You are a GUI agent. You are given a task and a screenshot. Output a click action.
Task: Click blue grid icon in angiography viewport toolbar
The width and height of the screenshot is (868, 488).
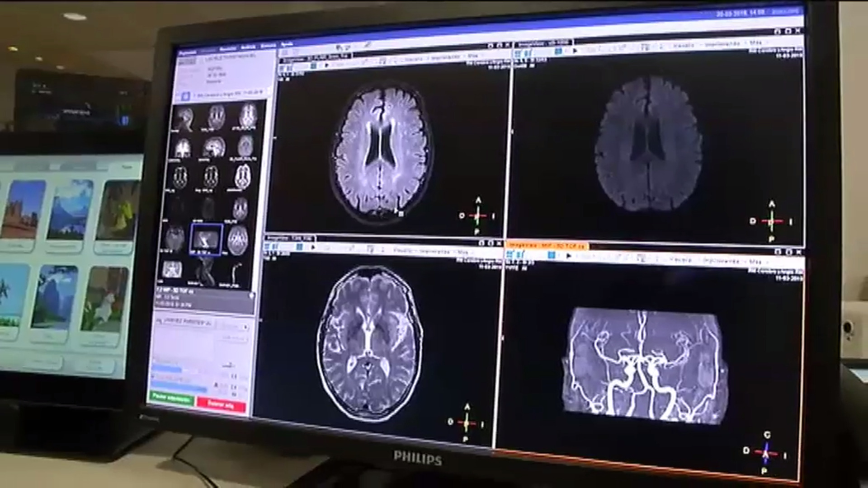(x=551, y=255)
